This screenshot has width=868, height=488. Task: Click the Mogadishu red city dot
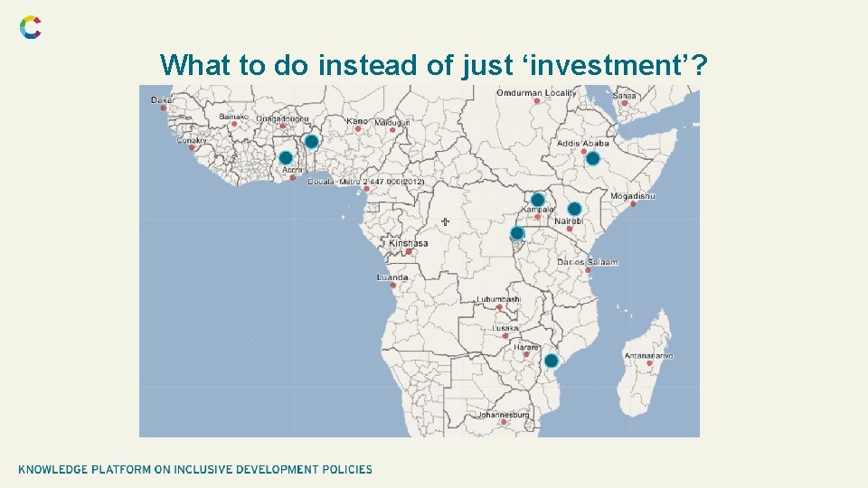pyautogui.click(x=633, y=204)
